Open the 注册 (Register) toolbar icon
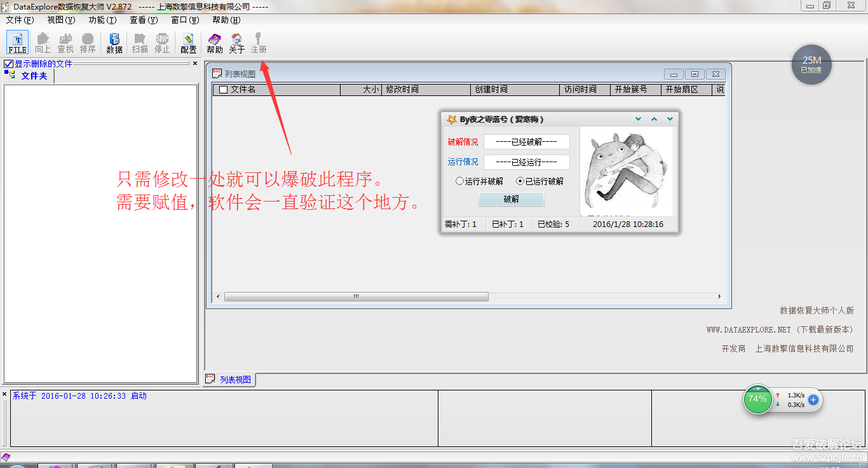Image resolution: width=868 pixels, height=468 pixels. 258,42
